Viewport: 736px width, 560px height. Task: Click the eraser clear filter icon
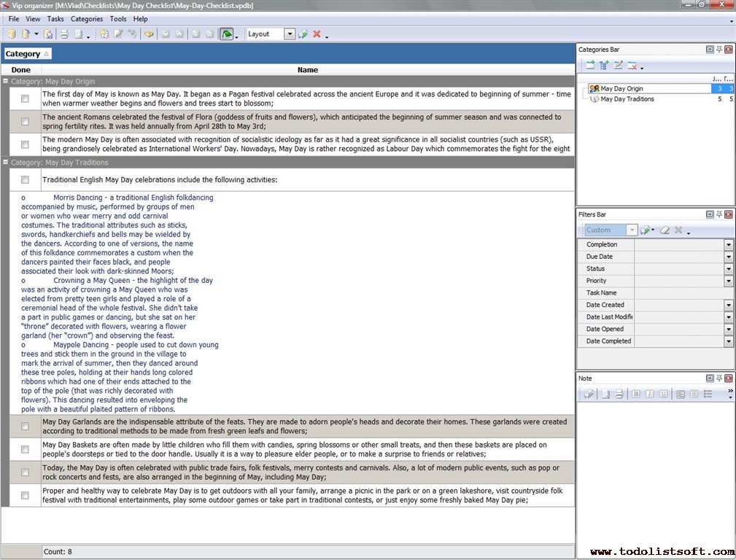665,230
